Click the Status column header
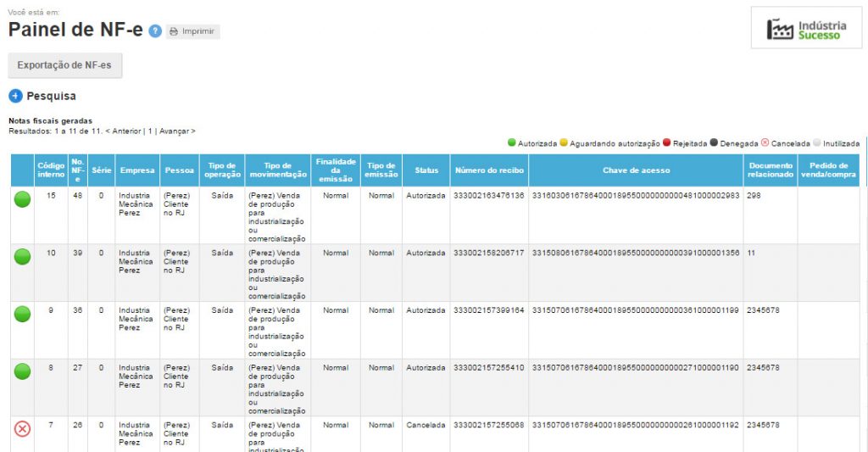 [x=426, y=170]
